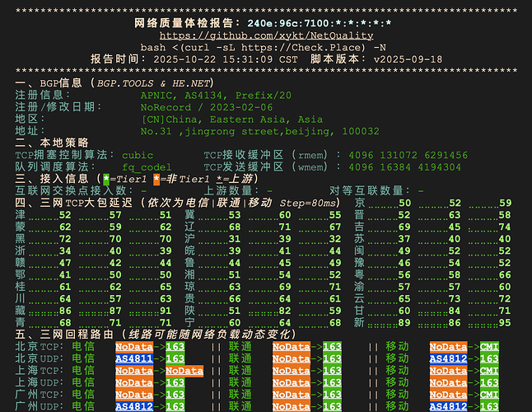Click the 广州TCP row label
Image resolution: width=532 pixels, height=412 pixels.
(40, 395)
